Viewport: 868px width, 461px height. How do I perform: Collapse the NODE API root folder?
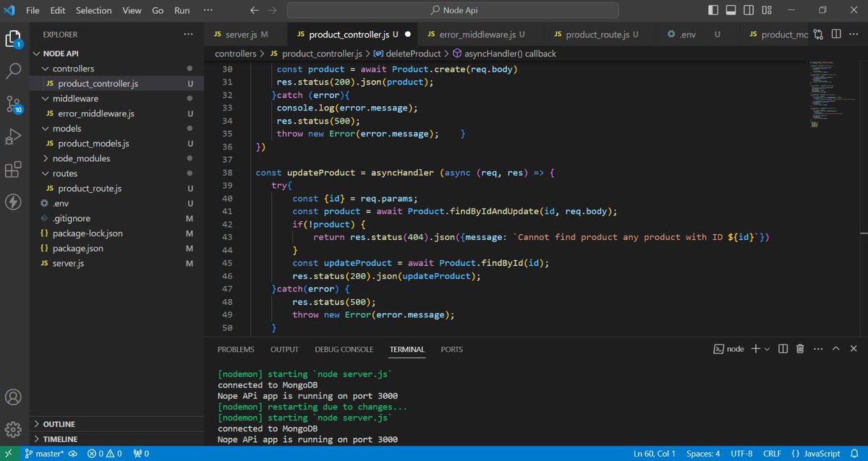click(x=116, y=53)
